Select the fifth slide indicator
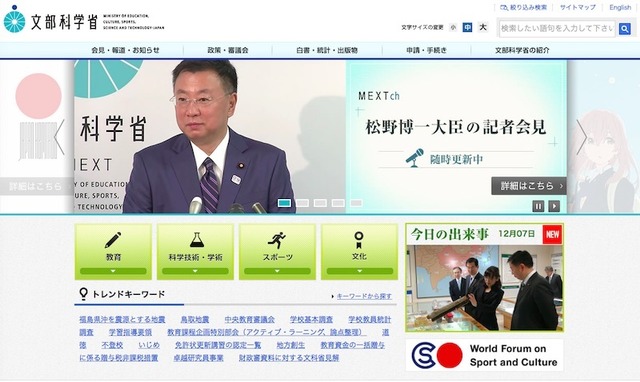 pos(356,203)
